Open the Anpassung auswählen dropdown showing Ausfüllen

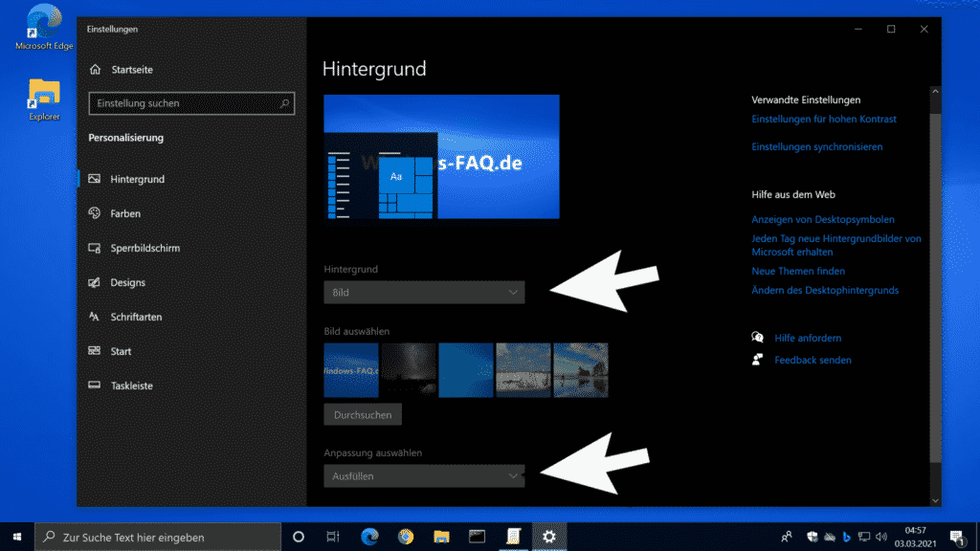(424, 476)
